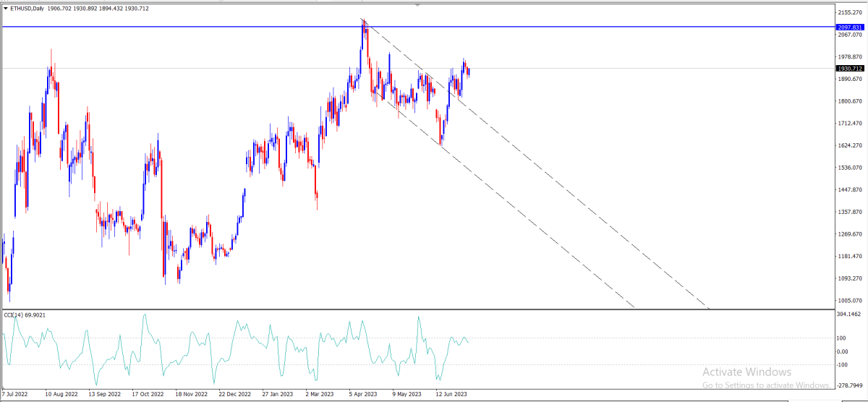The width and height of the screenshot is (868, 402).
Task: Click the 1536.070 price scale label
Action: (x=851, y=168)
